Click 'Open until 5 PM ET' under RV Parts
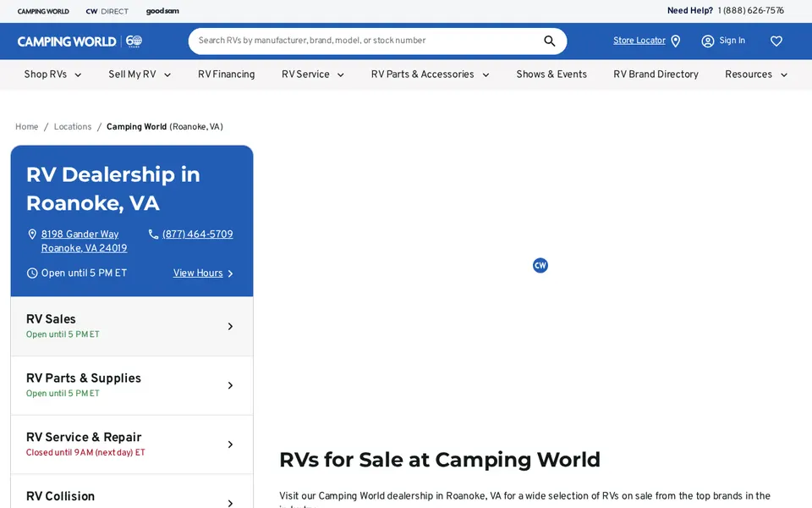 click(63, 394)
